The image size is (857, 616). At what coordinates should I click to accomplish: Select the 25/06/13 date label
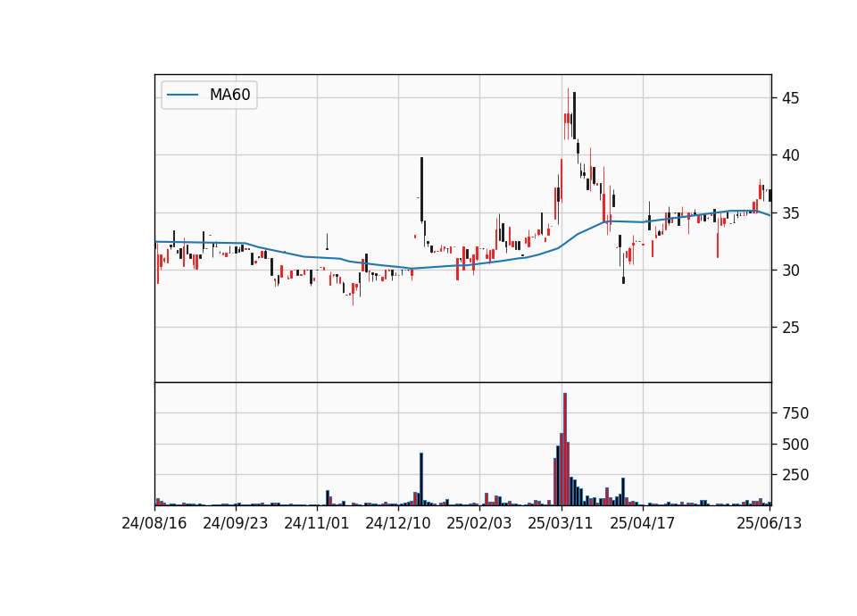coord(770,523)
